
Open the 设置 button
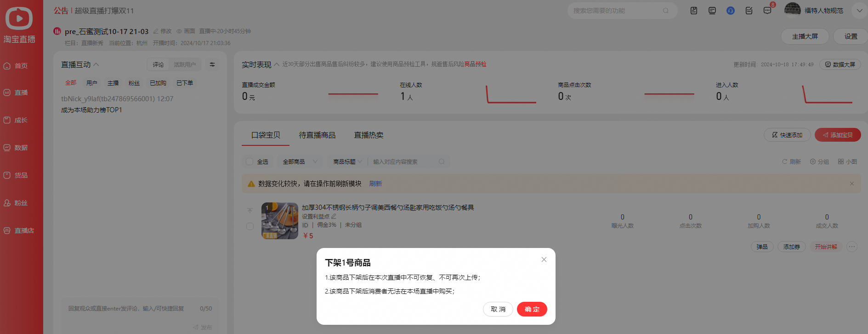coord(851,36)
